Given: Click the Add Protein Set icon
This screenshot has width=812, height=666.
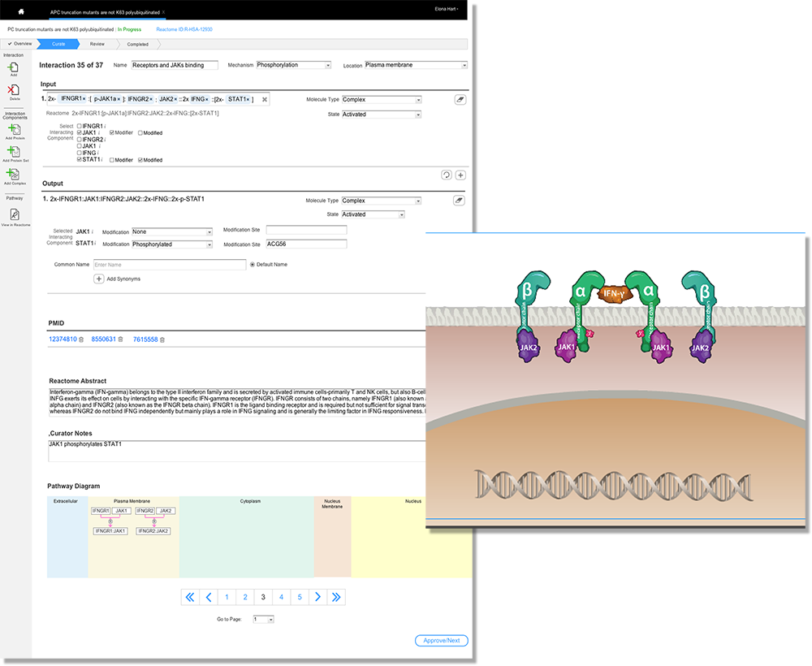Looking at the screenshot, I should (14, 152).
